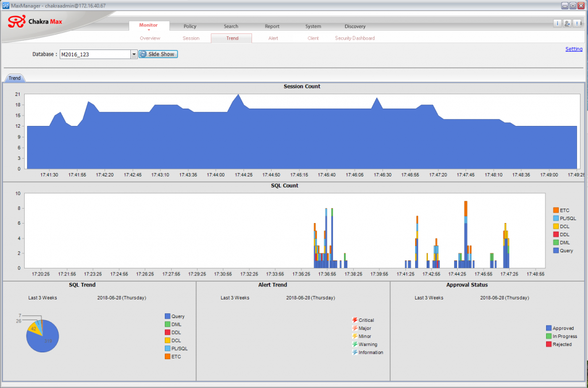Viewport: 588px width, 388px height.
Task: Click the tallest SQL Count bar near 17:44:25
Action: (x=466, y=235)
